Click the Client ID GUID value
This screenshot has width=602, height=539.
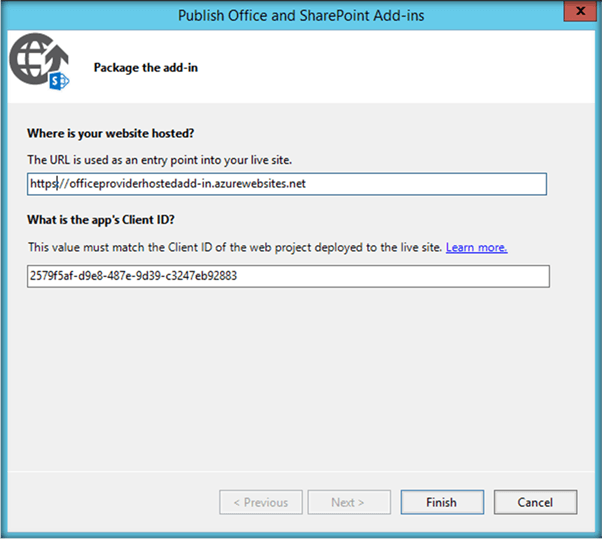132,276
